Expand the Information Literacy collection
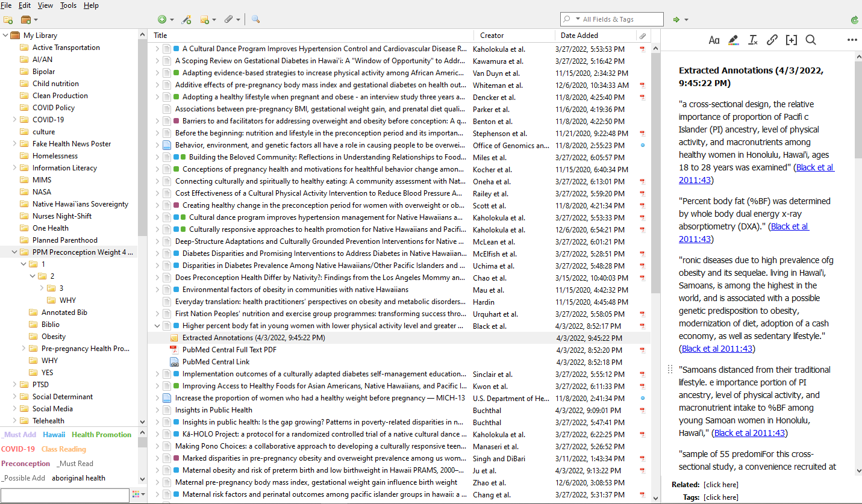This screenshot has width=862, height=504. click(x=14, y=167)
